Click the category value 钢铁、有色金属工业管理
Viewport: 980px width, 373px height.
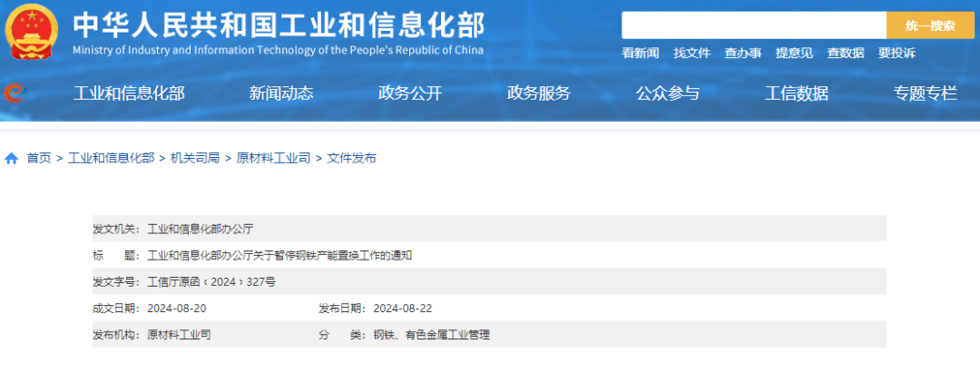[431, 335]
